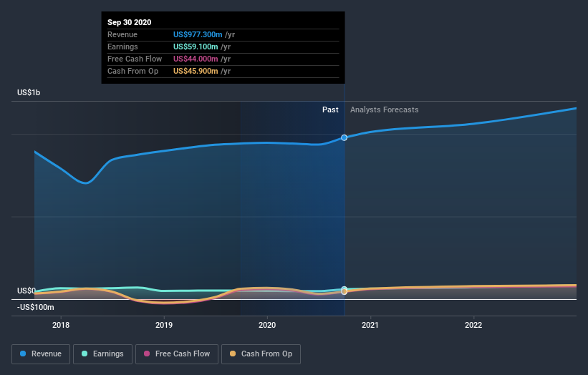Click the -US$100m y-axis label
Viewport: 588px width, 375px height.
[x=36, y=307]
